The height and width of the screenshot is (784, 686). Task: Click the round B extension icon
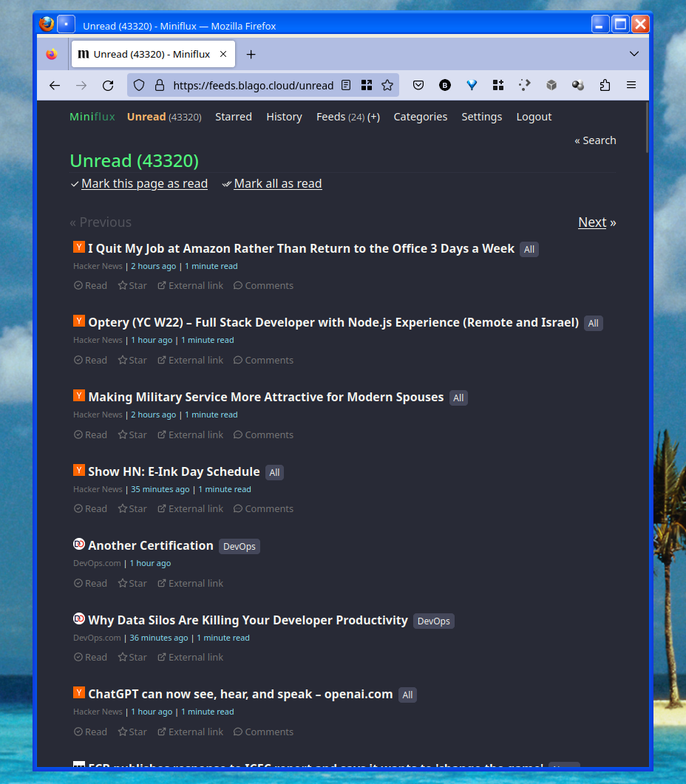pos(445,86)
